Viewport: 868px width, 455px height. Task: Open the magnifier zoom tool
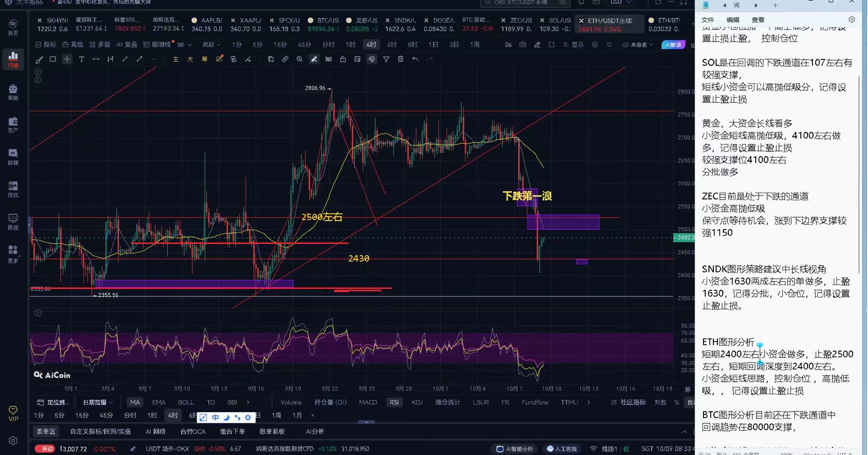(299, 59)
